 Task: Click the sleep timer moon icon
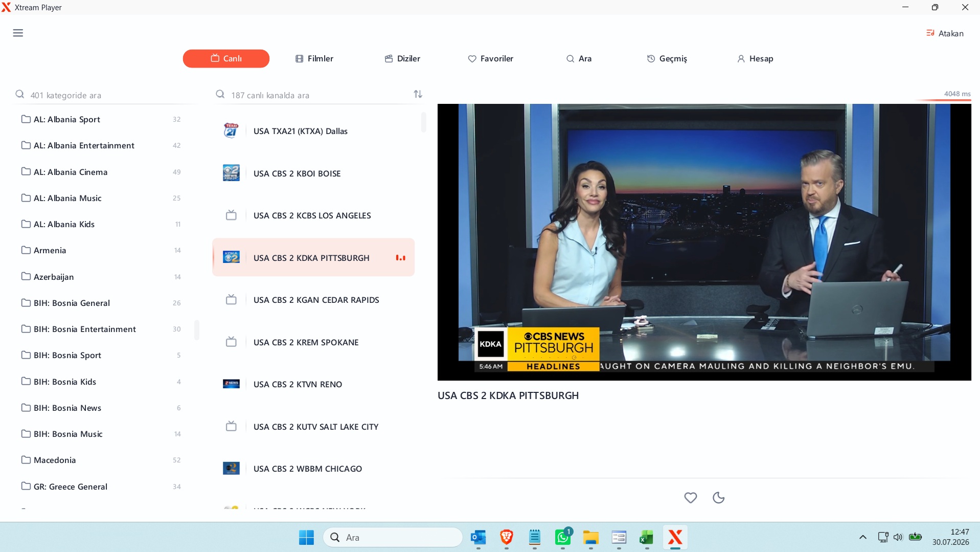[718, 497]
